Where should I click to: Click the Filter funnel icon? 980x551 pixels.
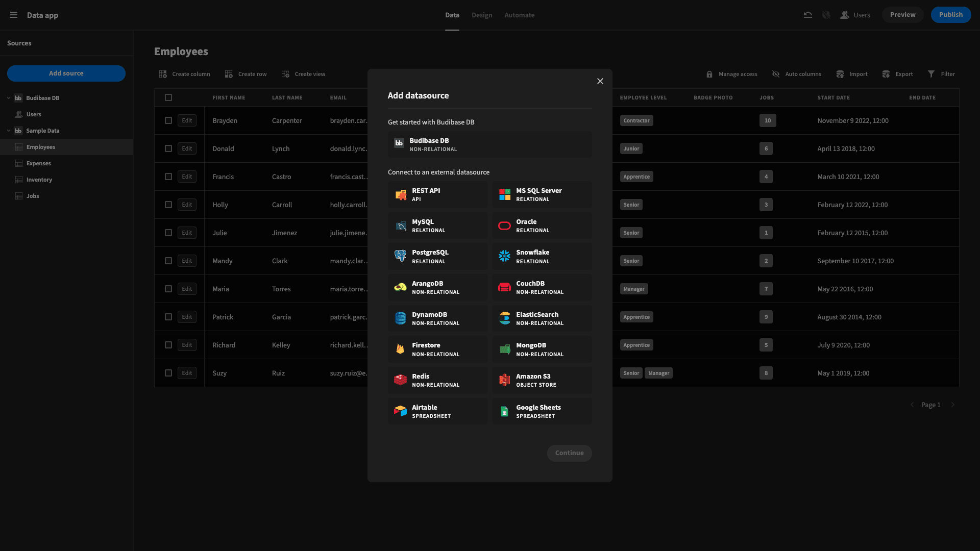click(x=931, y=74)
